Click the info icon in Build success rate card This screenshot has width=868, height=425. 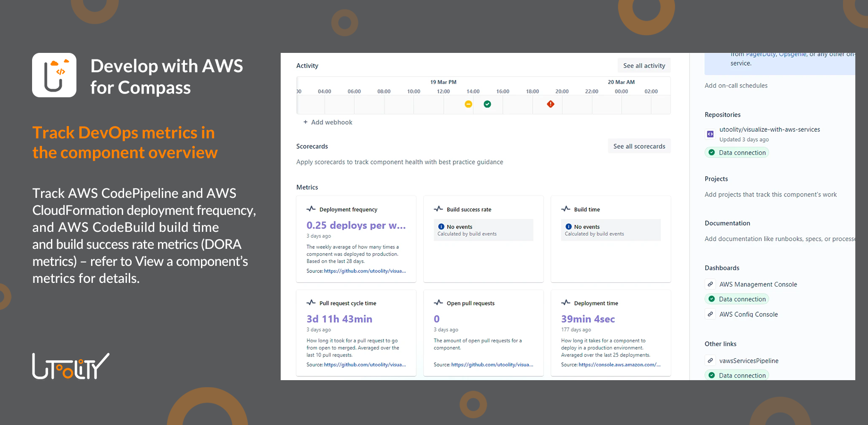[x=441, y=227]
